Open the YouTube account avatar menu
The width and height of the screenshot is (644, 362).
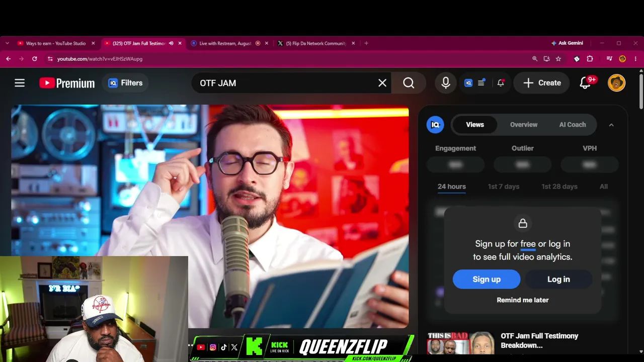[x=616, y=83]
